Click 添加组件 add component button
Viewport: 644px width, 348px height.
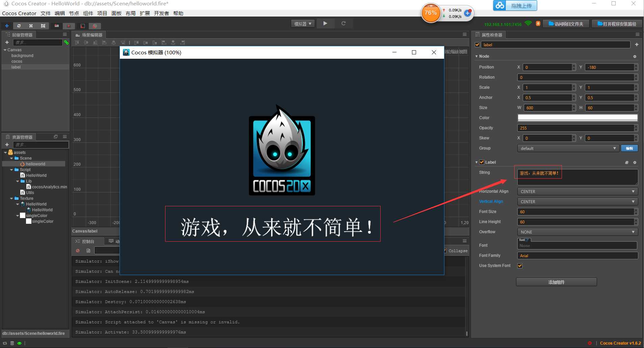(556, 282)
